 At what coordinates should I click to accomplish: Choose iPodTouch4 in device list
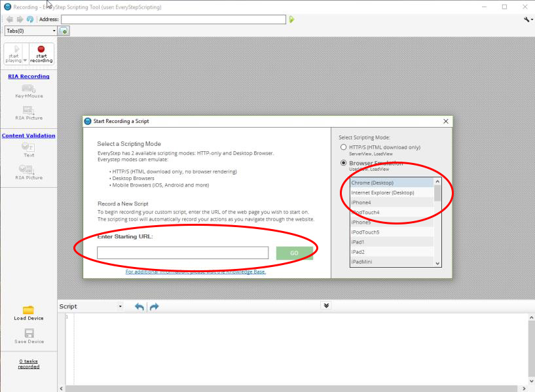click(392, 213)
